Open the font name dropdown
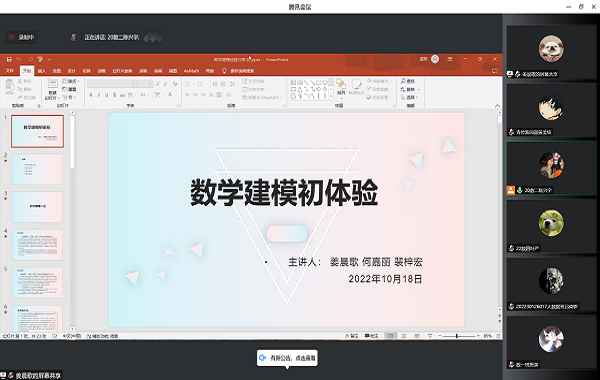This screenshot has height=380, width=600. pos(134,84)
